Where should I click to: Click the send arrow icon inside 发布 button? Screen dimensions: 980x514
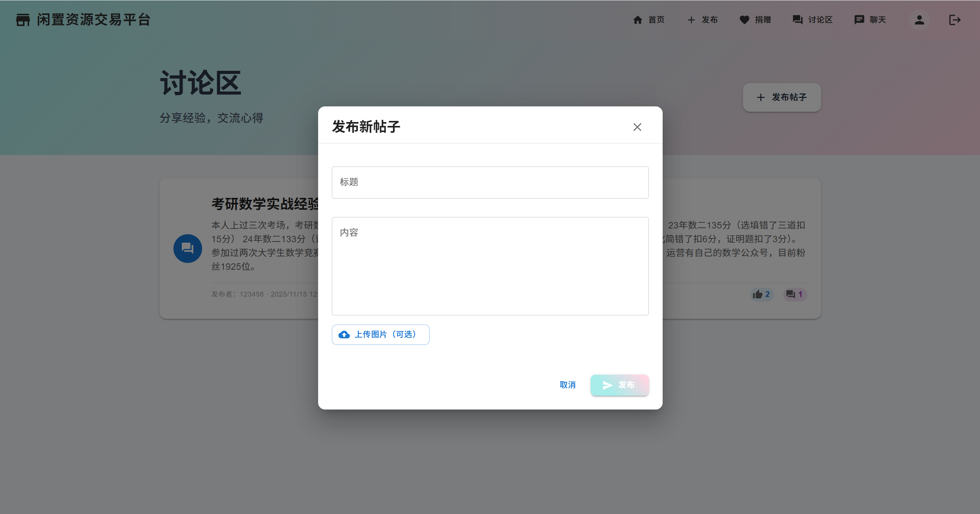coord(607,385)
